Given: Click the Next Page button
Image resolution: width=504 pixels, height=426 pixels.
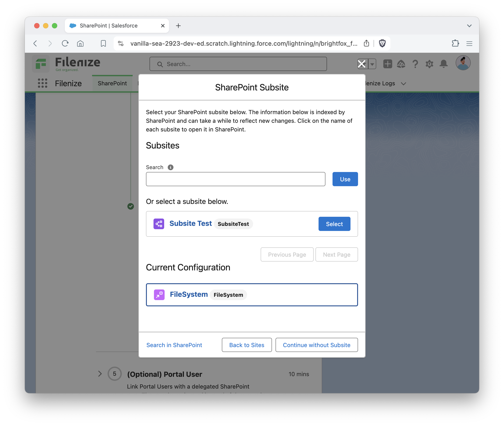Looking at the screenshot, I should point(337,254).
